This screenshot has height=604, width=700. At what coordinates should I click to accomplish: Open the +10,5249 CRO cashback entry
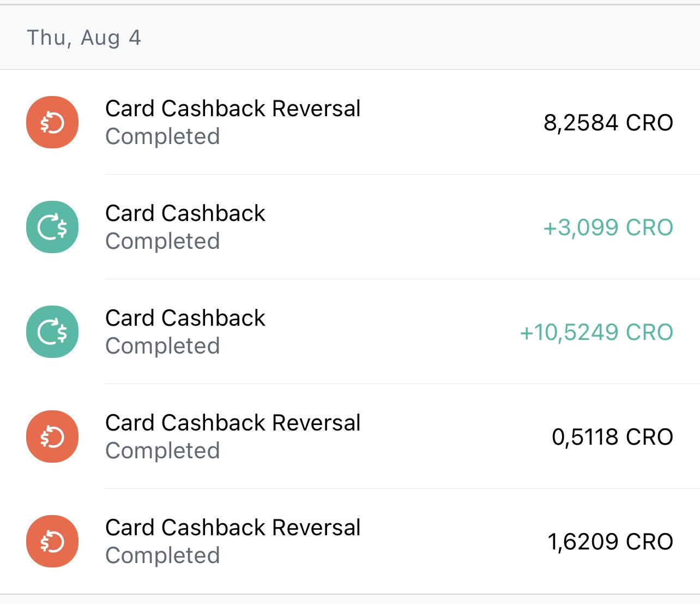click(349, 331)
